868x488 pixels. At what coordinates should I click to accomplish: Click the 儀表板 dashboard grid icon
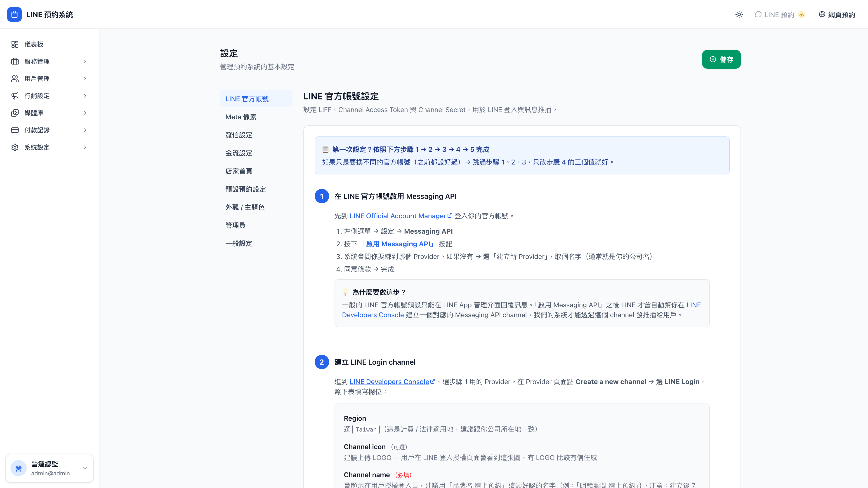[x=15, y=44]
